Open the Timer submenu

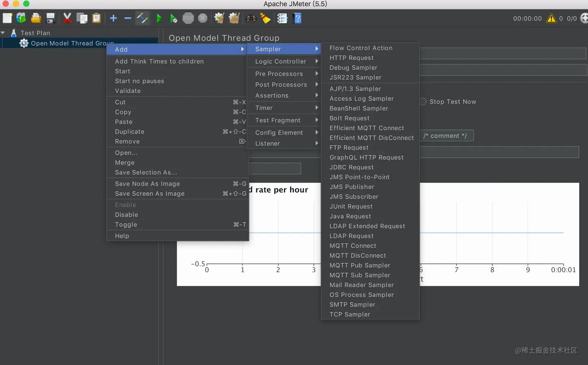pyautogui.click(x=284, y=108)
